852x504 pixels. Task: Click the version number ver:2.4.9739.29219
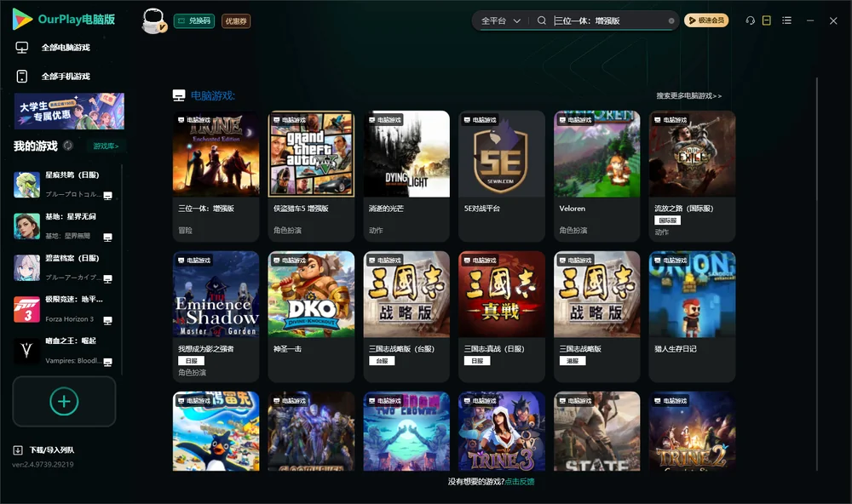point(43,464)
